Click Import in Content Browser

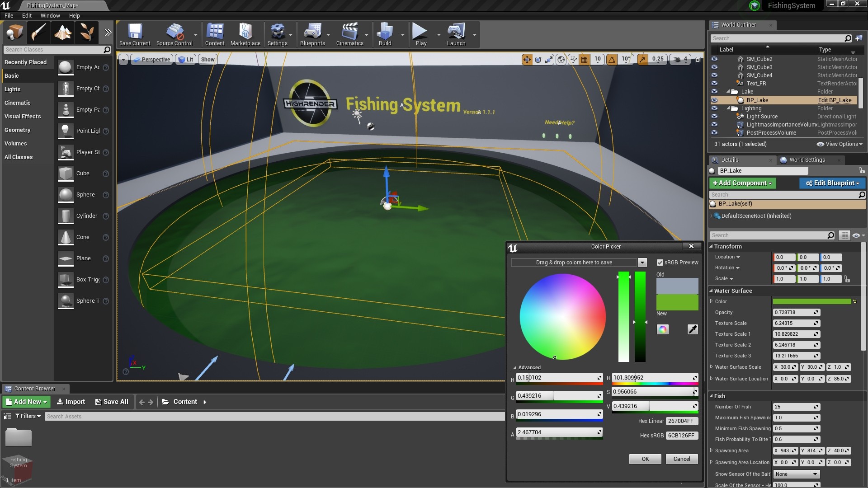(71, 402)
